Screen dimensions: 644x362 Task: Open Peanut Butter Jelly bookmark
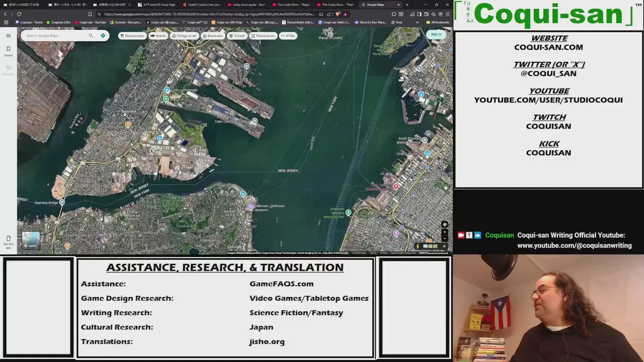tap(298, 22)
